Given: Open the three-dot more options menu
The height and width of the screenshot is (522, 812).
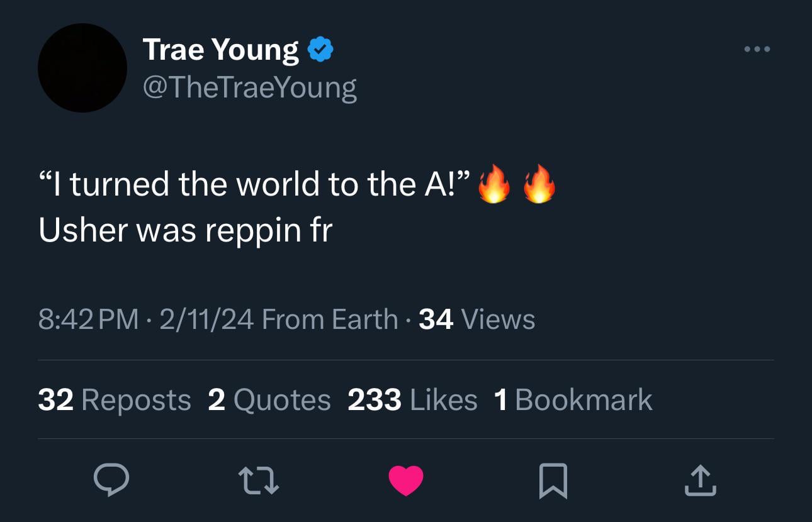Looking at the screenshot, I should [757, 49].
